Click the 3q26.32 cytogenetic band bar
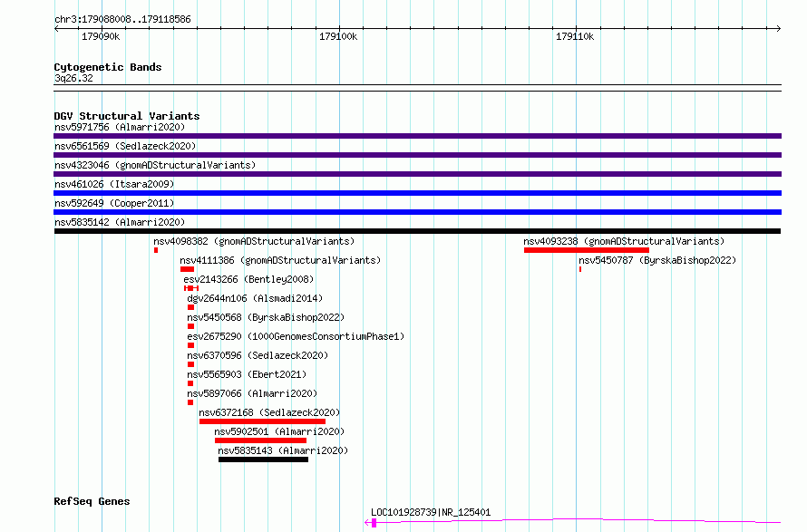Image resolution: width=807 pixels, height=532 pixels. (417, 88)
